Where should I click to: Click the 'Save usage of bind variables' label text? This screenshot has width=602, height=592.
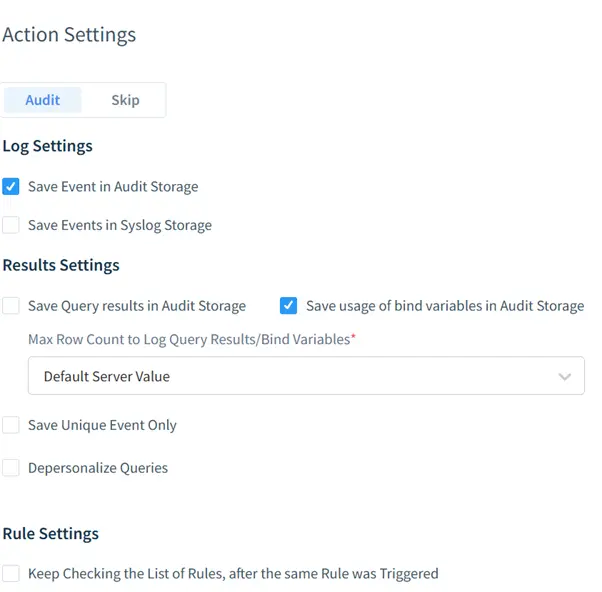pyautogui.click(x=445, y=306)
